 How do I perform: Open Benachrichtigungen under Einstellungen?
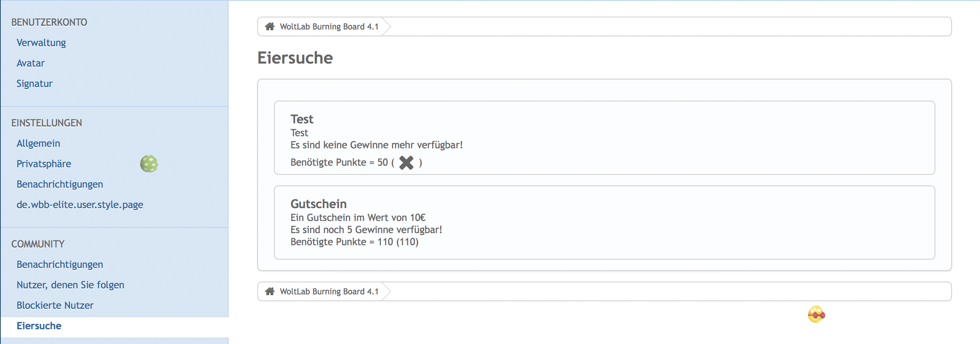click(60, 184)
